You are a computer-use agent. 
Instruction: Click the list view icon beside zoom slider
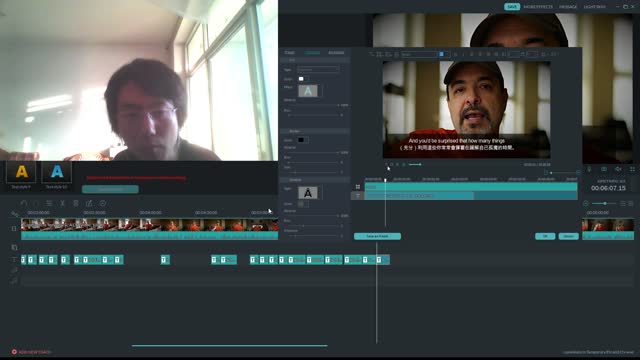click(x=622, y=203)
